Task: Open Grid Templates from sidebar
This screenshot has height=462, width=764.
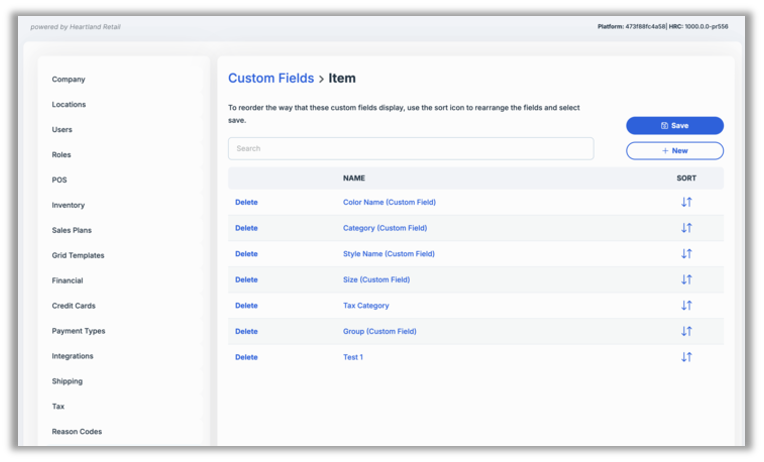Action: tap(78, 255)
